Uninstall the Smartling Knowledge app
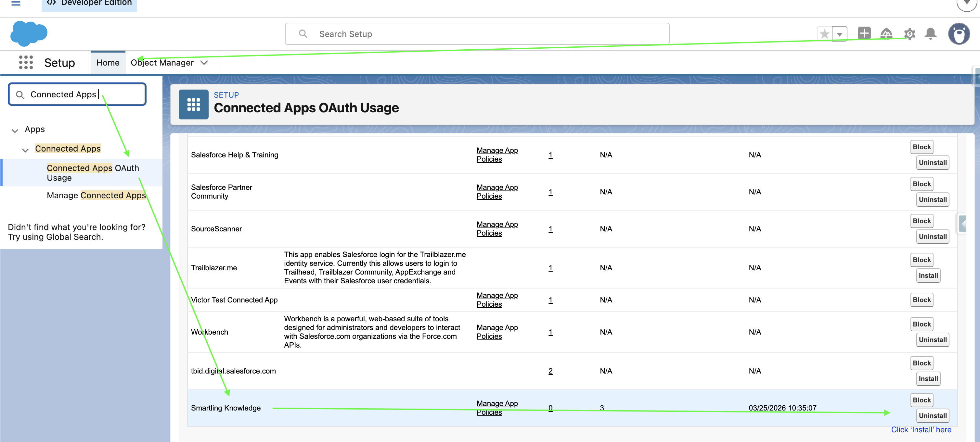 pos(933,415)
